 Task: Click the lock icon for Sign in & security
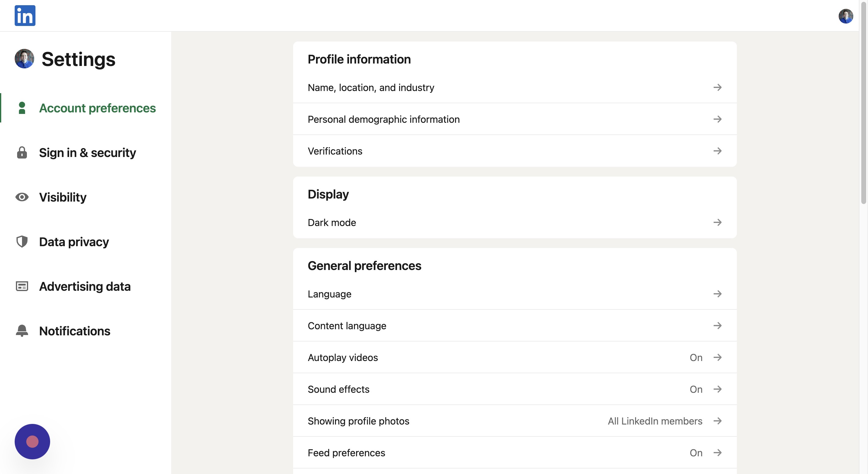click(x=22, y=152)
